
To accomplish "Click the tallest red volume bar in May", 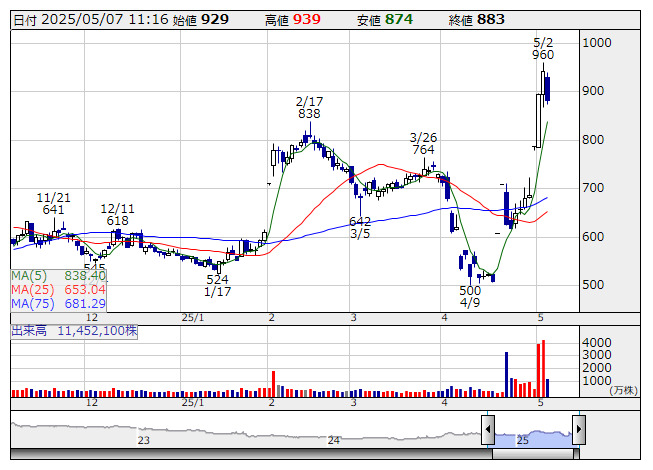I will [543, 368].
